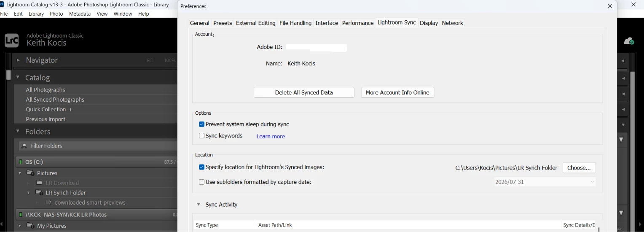Collapse the Pictures folder tree arrow

[19, 173]
